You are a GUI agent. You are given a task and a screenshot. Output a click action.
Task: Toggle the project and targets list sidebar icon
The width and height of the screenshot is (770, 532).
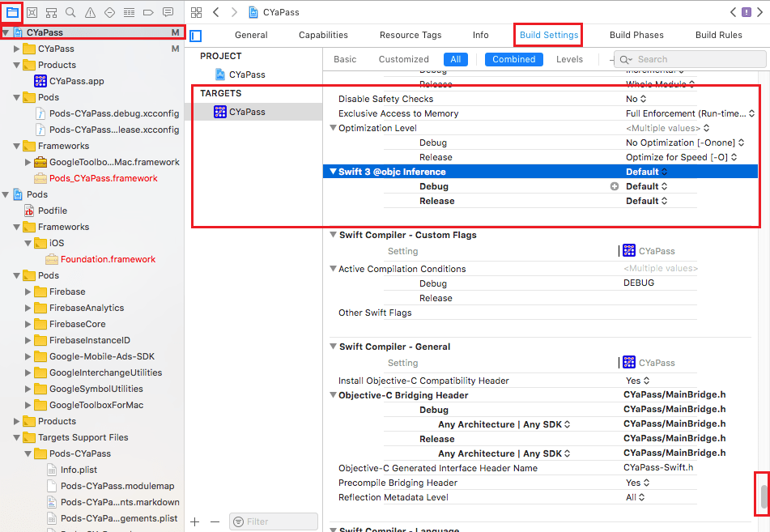(x=196, y=36)
